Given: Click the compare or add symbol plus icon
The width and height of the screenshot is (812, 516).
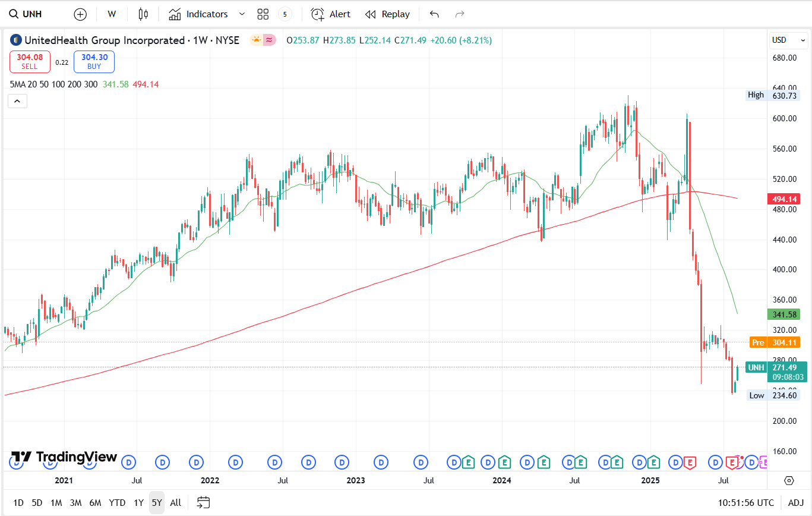Looking at the screenshot, I should tap(80, 14).
